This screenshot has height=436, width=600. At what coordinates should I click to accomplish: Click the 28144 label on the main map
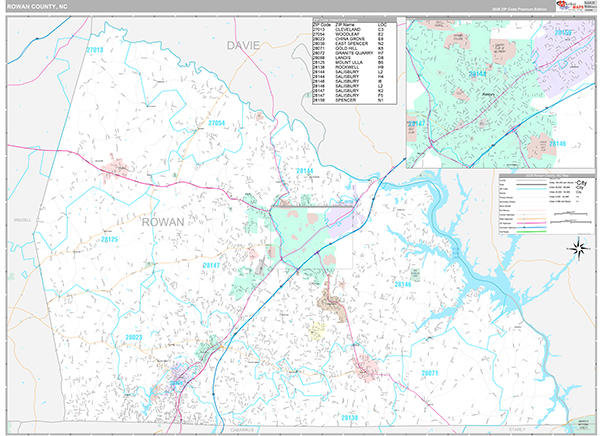tap(305, 171)
